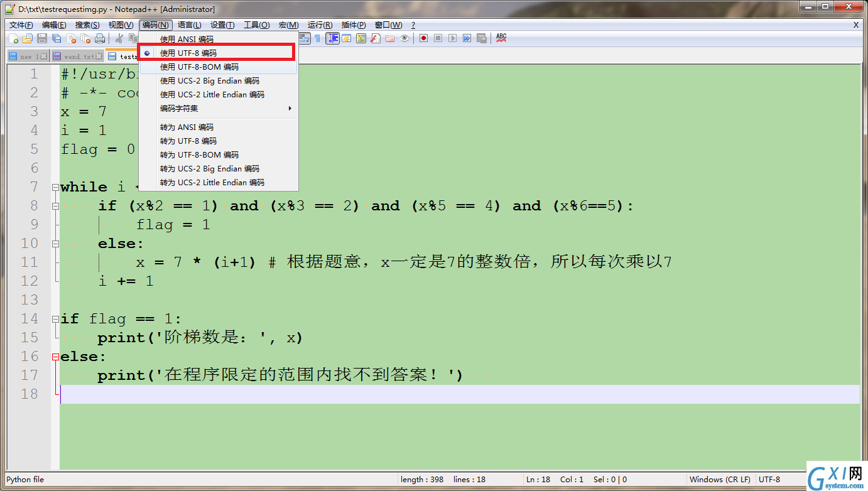Click the UTF-8 status bar entry
The height and width of the screenshot is (491, 868).
click(x=769, y=479)
